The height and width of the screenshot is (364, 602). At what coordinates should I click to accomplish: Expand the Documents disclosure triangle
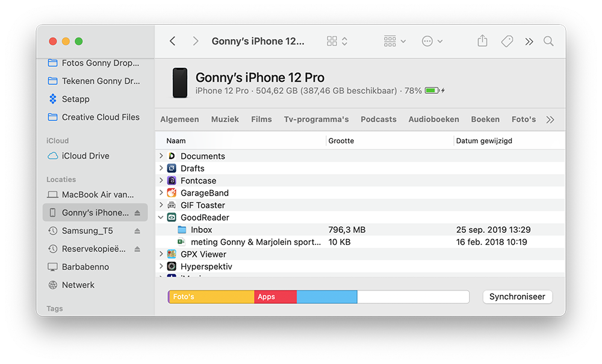tap(161, 156)
